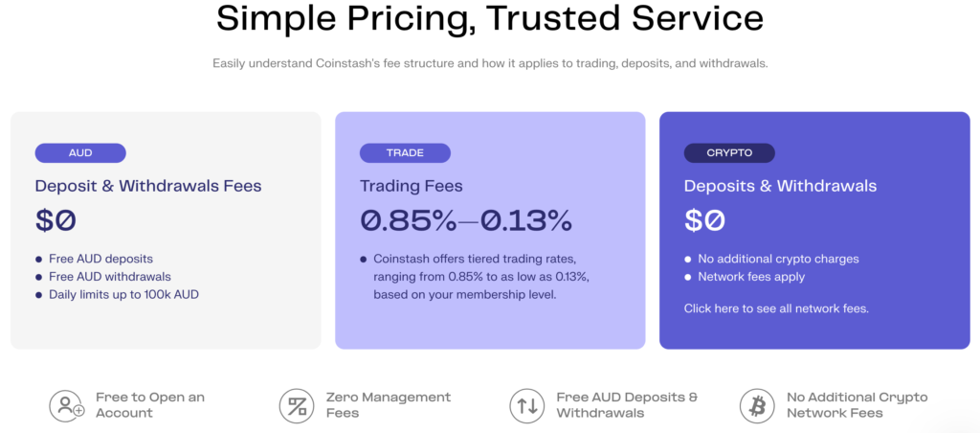Click the 'Simple Pricing, Trusted Service' heading
Viewport: 980px width, 433px height.
(489, 17)
